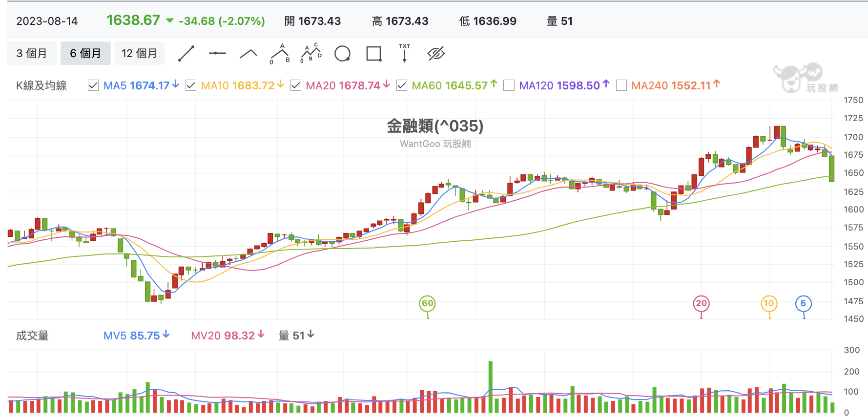Click the blue 5 marker on chart
The image size is (868, 420).
coord(803,303)
